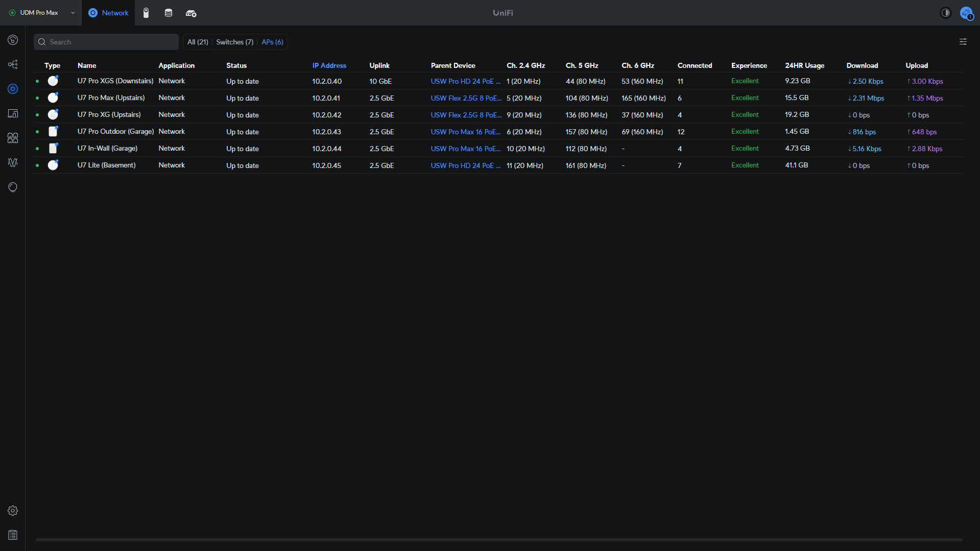Open the Radios sidebar icon
The image size is (980, 551).
(x=13, y=162)
